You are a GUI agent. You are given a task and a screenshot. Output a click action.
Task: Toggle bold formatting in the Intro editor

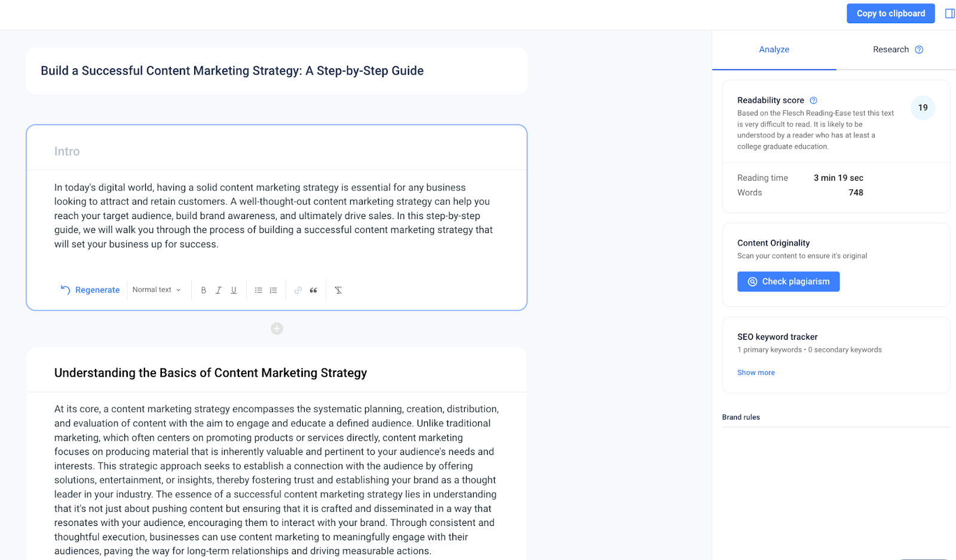203,290
